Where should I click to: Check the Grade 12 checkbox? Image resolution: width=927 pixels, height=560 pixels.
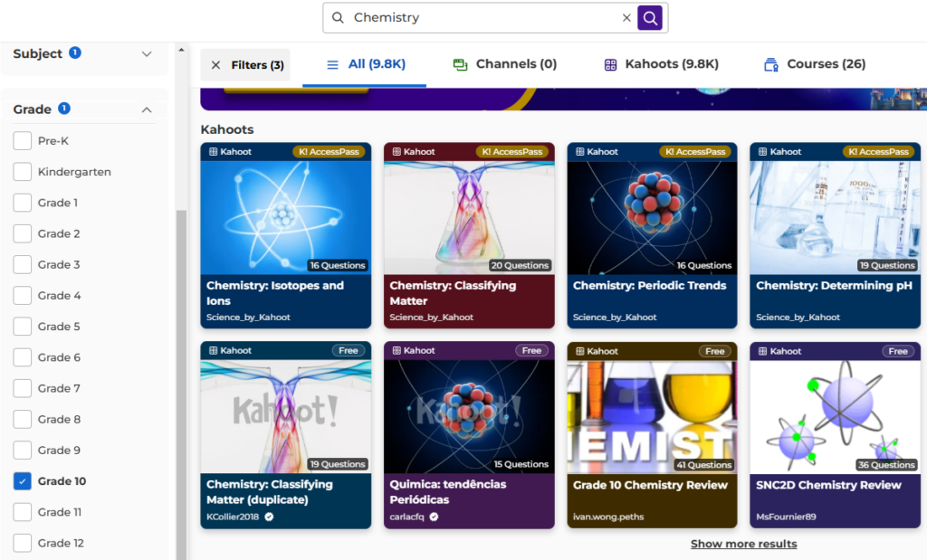[x=23, y=543]
